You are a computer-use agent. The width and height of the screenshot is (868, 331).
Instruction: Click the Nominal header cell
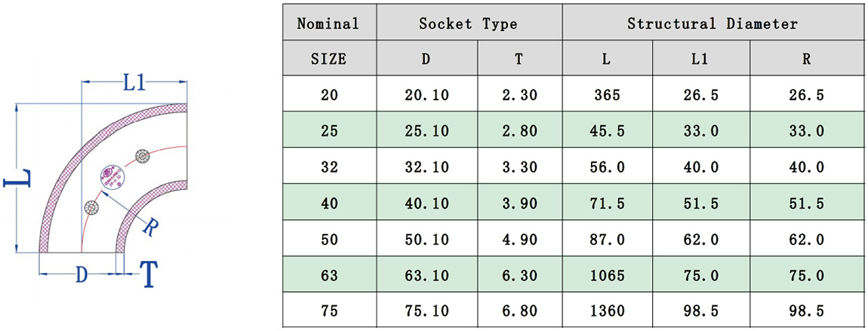point(328,23)
